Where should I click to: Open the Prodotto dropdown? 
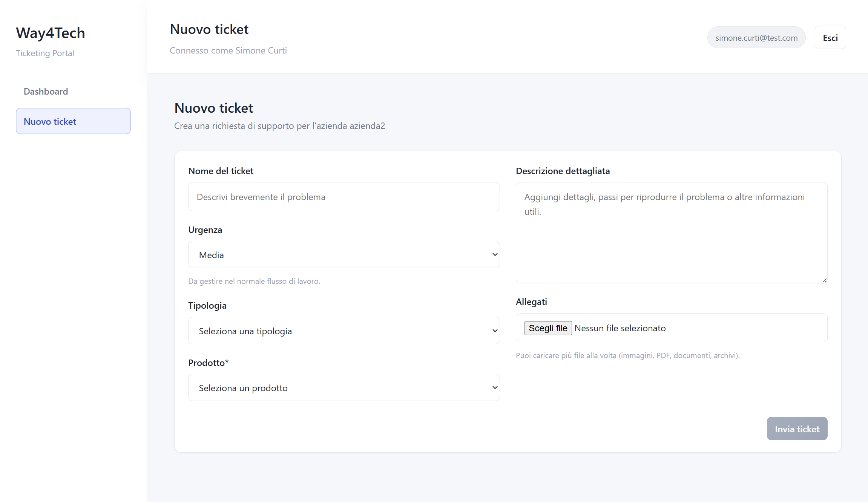pyautogui.click(x=344, y=387)
